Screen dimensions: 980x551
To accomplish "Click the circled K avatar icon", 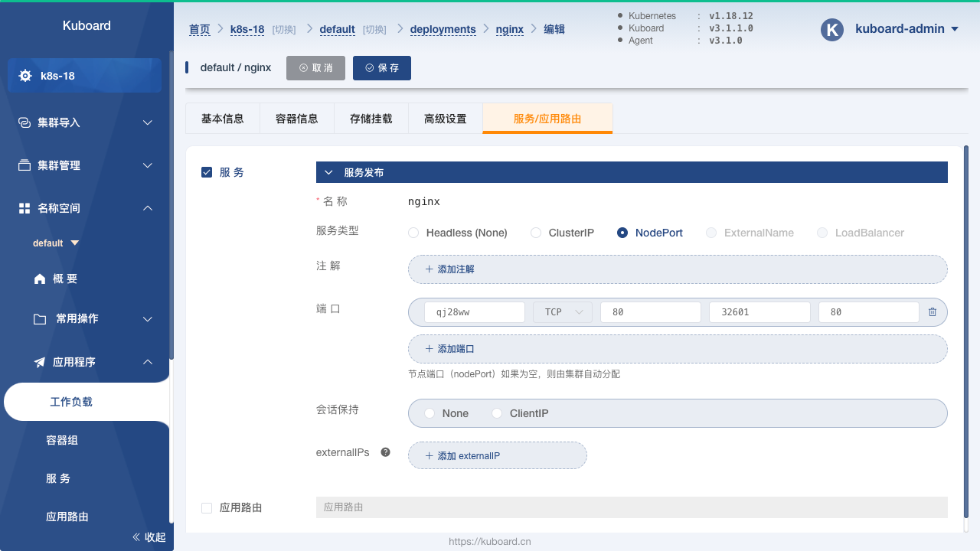I will tap(832, 29).
